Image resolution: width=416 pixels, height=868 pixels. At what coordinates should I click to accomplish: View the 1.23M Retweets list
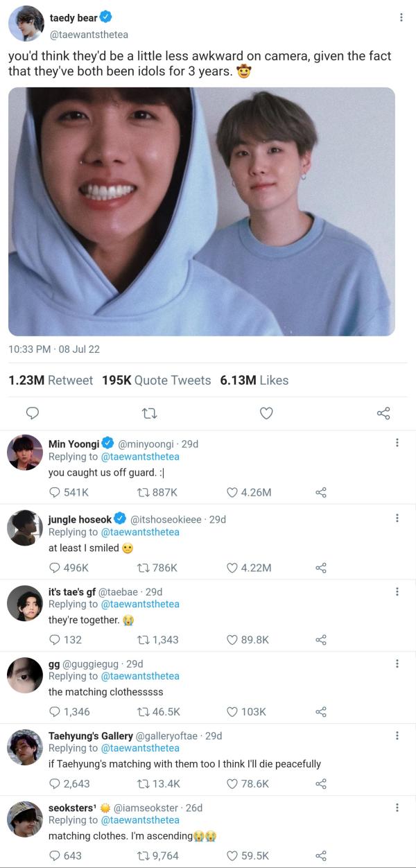coord(51,380)
